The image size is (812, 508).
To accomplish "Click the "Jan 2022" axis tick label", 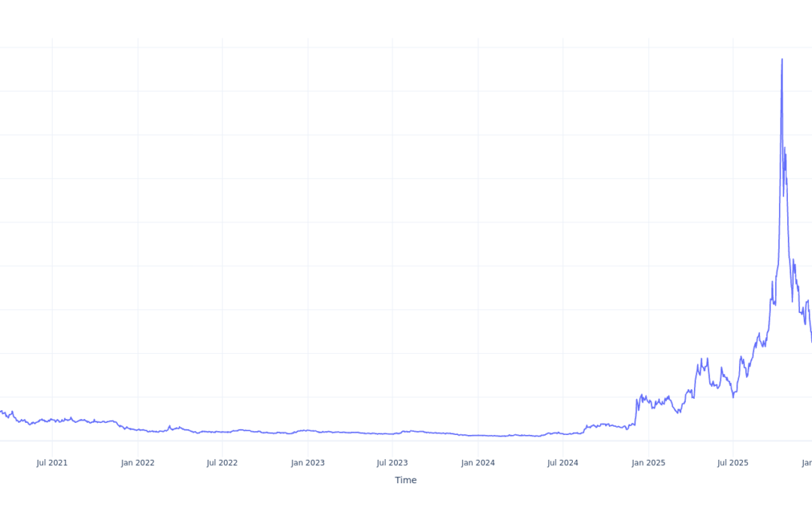I will coord(138,463).
